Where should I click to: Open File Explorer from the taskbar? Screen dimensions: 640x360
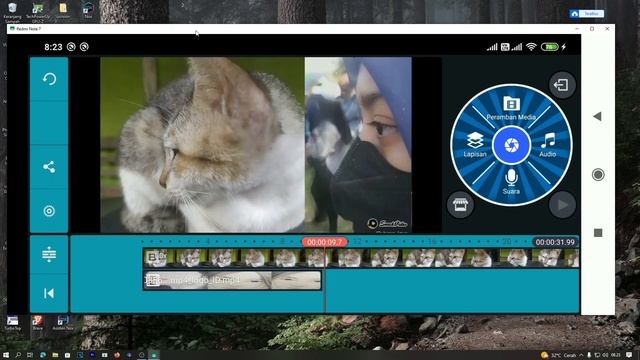coord(55,355)
